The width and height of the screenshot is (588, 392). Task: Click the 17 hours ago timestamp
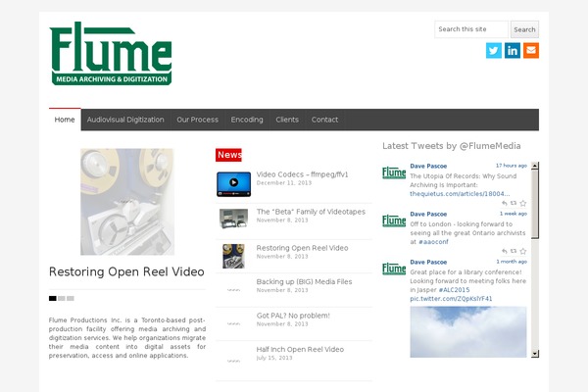click(x=512, y=166)
